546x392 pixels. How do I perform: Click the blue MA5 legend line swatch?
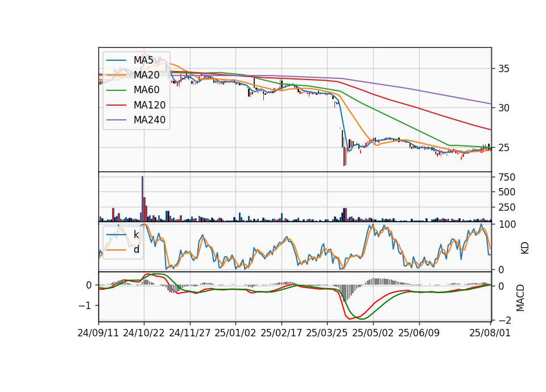pos(117,60)
